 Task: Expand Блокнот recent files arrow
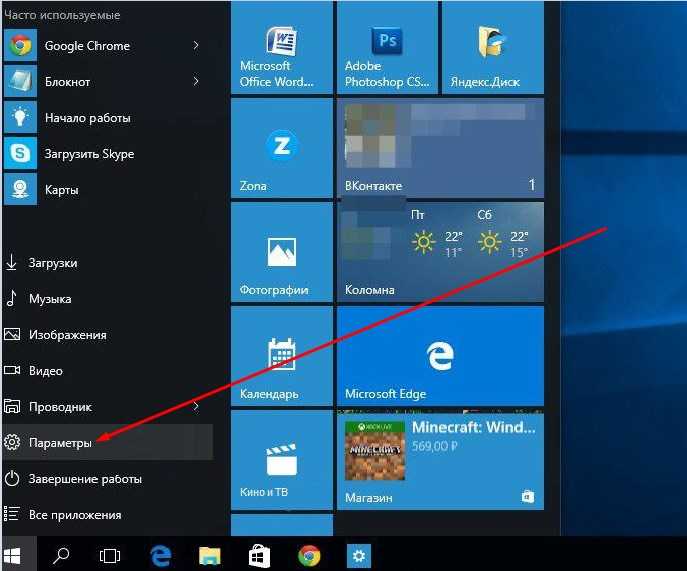196,82
